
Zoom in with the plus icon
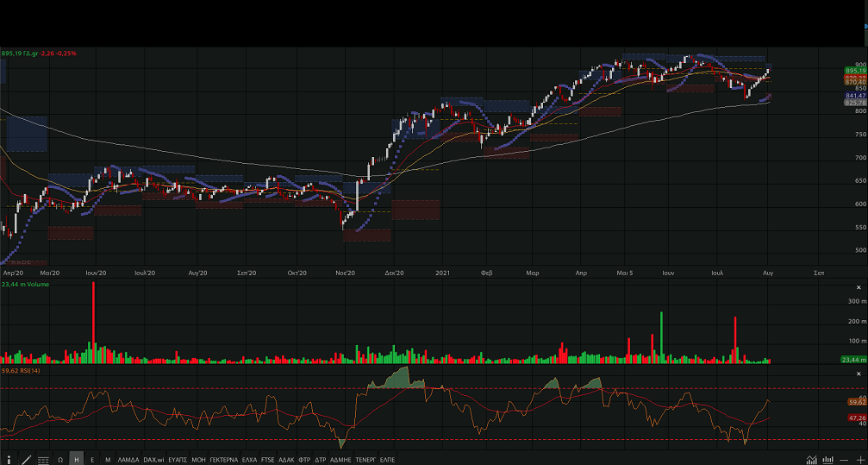tap(861, 460)
